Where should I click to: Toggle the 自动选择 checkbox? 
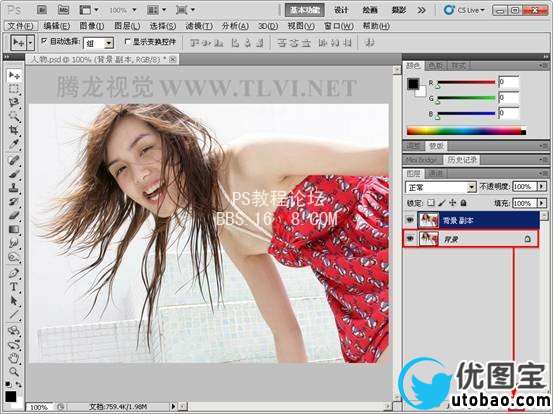coord(44,41)
